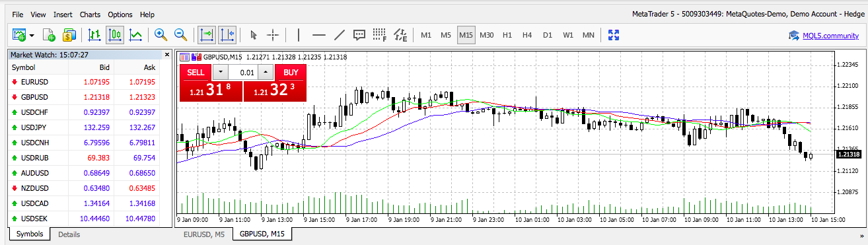The height and width of the screenshot is (245, 868).
Task: Select GBPUSD in Market Watch
Action: 85,97
